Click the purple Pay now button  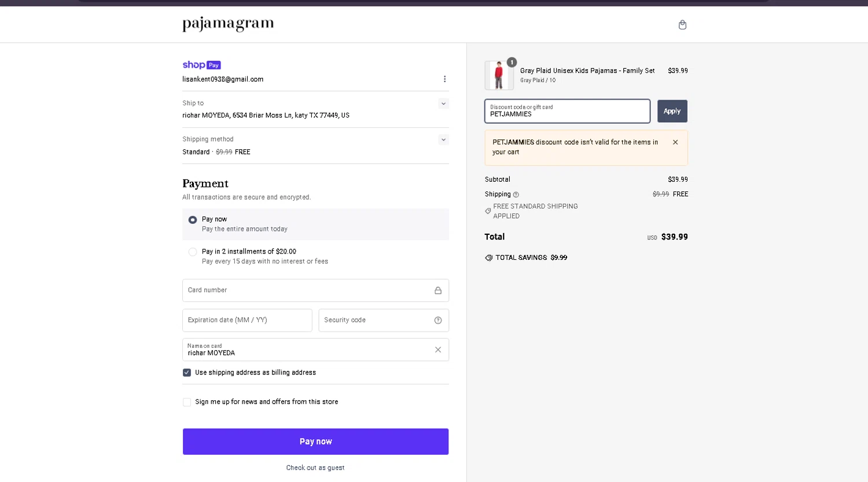point(315,441)
